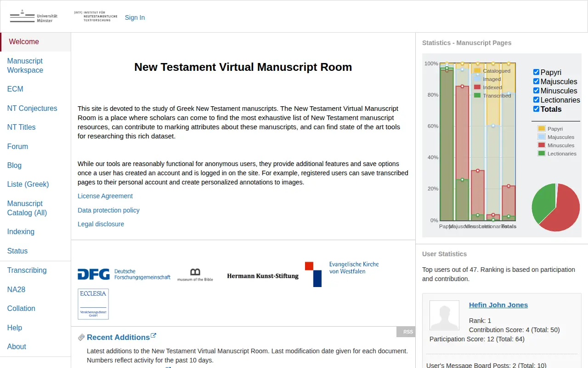Click the 'User Statistics' heading
The height and width of the screenshot is (368, 588).
(444, 254)
